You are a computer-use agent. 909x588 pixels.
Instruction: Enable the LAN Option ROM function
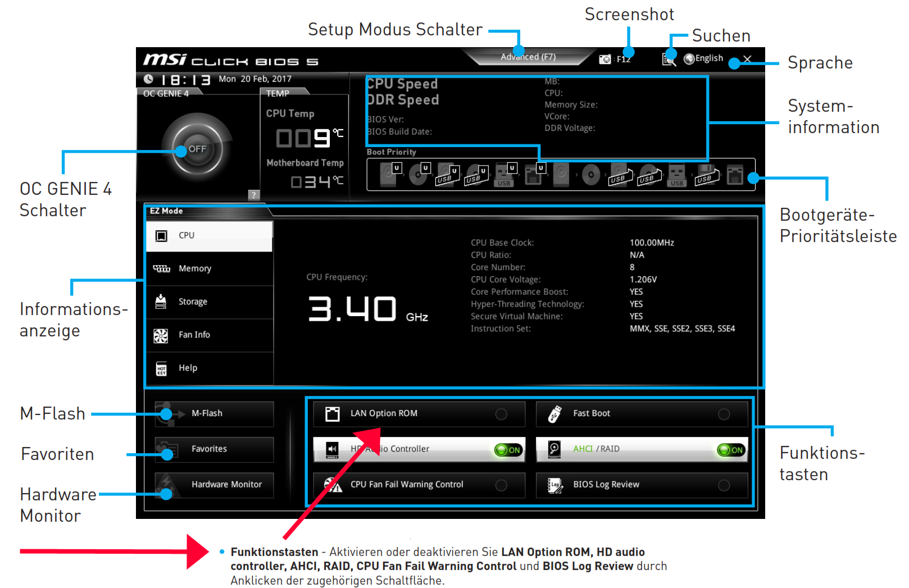pyautogui.click(x=419, y=414)
